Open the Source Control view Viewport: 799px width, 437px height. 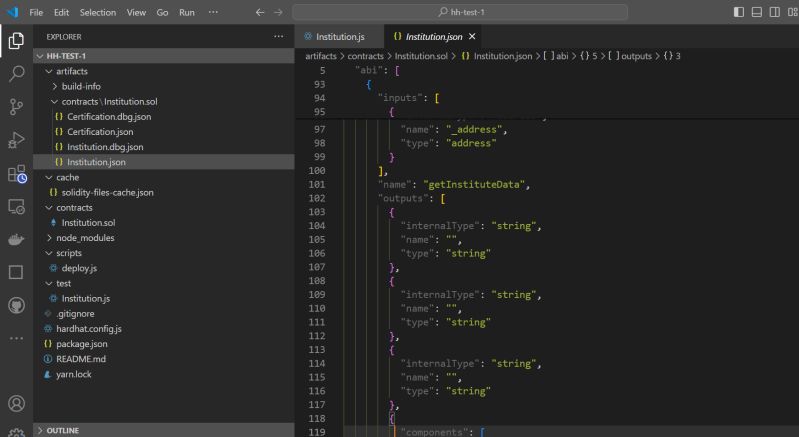coord(16,107)
